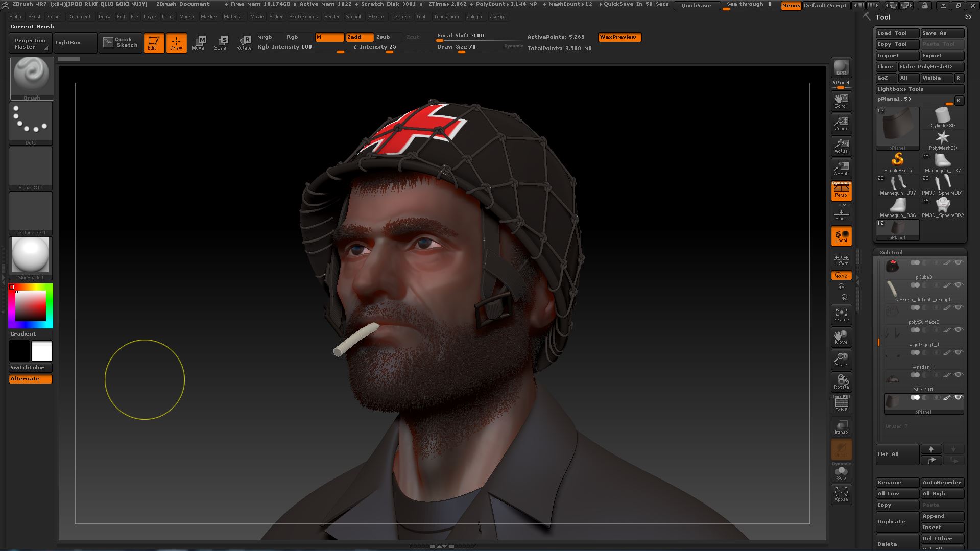Select the Cylinder3D tool thumbnail

pyautogui.click(x=942, y=117)
